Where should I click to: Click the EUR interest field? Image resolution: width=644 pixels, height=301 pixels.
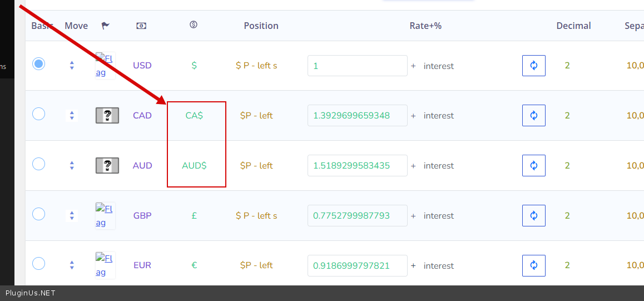coord(439,266)
